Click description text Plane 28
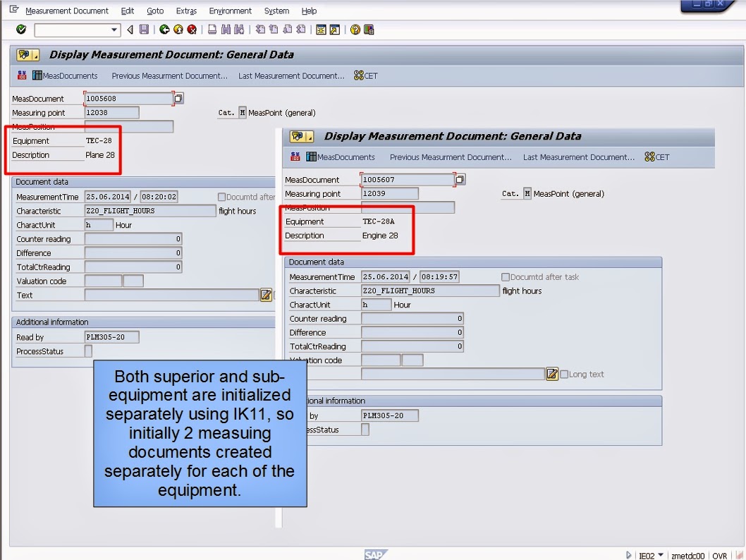Image resolution: width=746 pixels, height=560 pixels. [x=100, y=155]
